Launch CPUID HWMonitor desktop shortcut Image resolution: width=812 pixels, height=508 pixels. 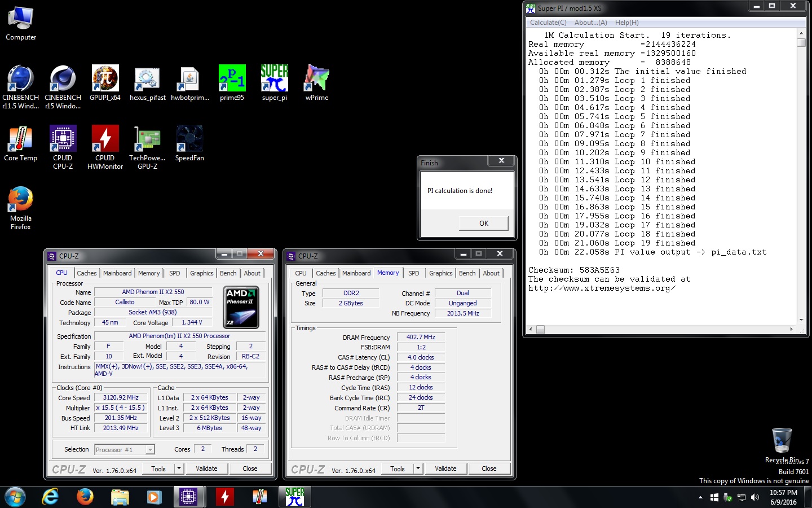tap(105, 147)
